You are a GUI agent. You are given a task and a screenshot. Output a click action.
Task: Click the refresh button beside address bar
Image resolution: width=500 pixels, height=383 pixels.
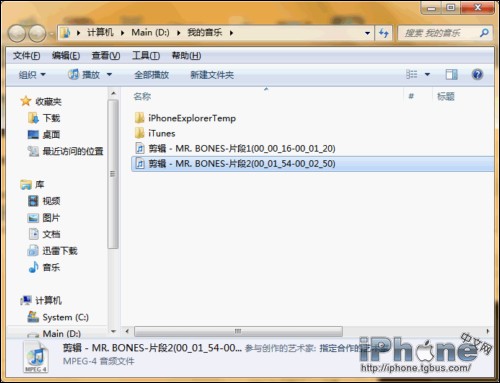click(x=384, y=33)
